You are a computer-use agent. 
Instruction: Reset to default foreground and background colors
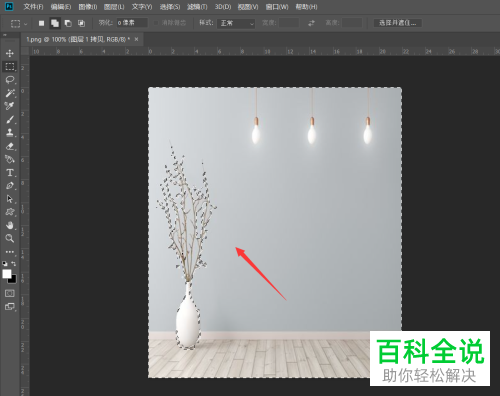click(5, 263)
